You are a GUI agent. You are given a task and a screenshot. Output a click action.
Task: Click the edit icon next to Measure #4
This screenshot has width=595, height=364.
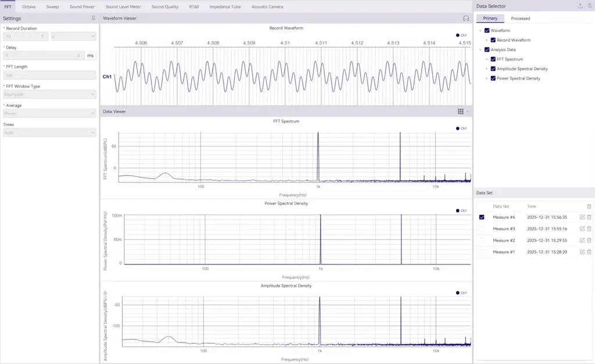click(582, 217)
